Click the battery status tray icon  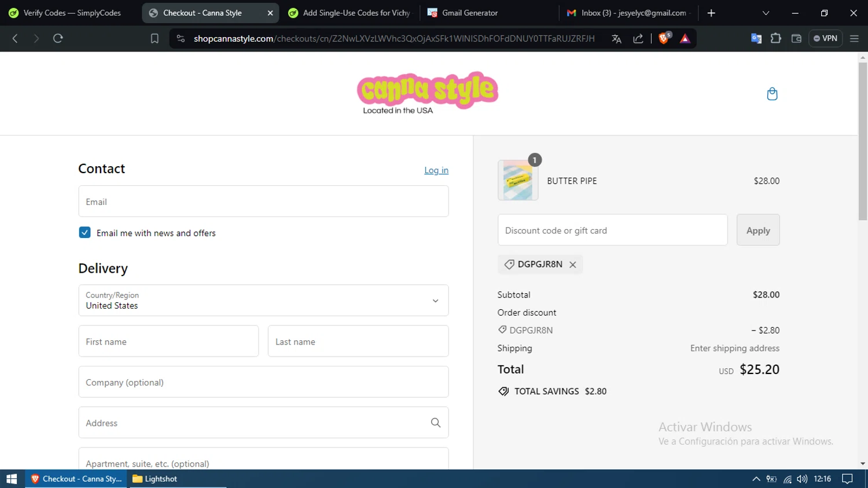point(771,479)
